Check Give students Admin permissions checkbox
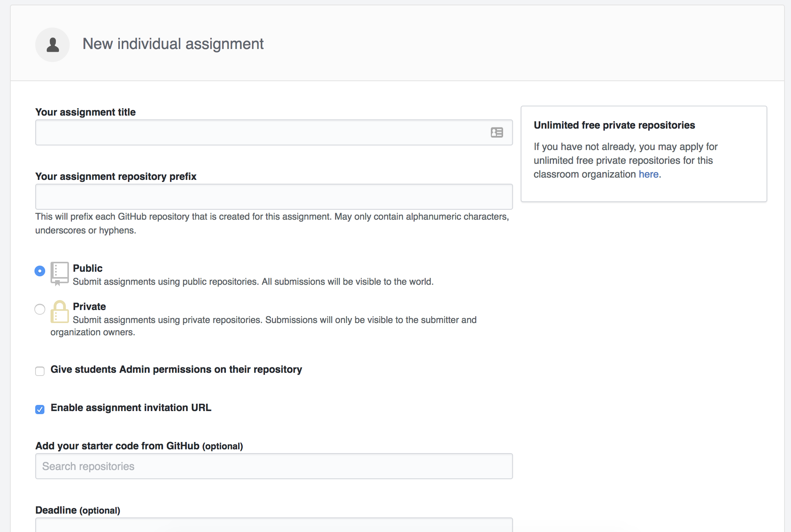Screen dimensions: 791x532 [40, 371]
